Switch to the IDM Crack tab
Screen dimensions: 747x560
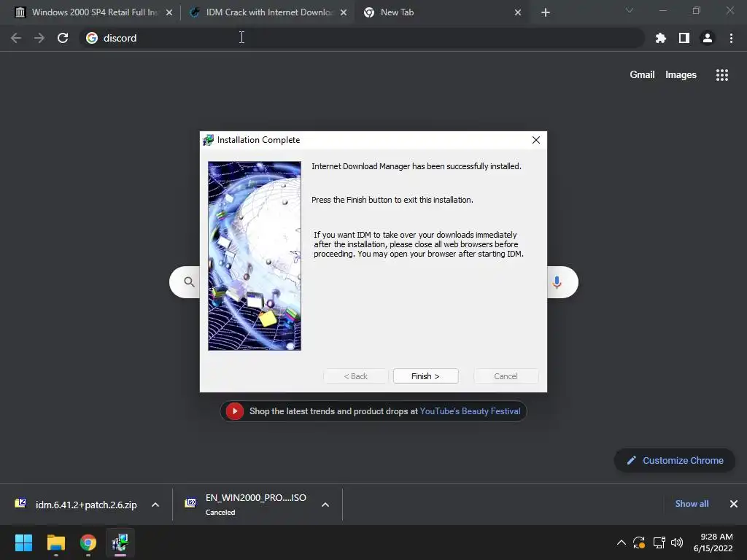pos(269,12)
